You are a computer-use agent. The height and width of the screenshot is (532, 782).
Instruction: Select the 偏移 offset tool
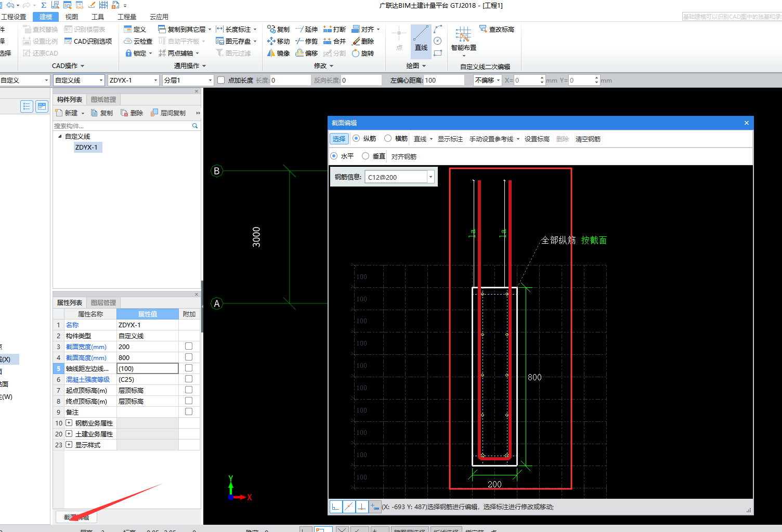coord(306,53)
